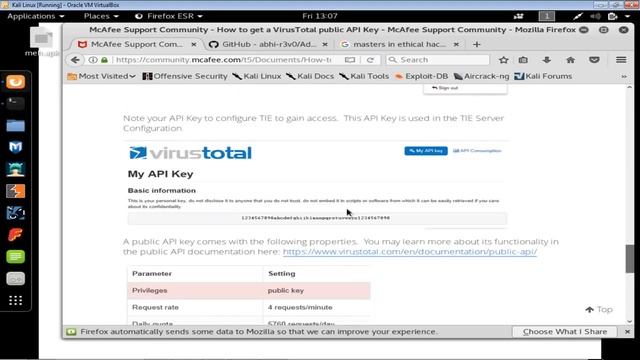Switch to McAfee Support Community tab

136,44
